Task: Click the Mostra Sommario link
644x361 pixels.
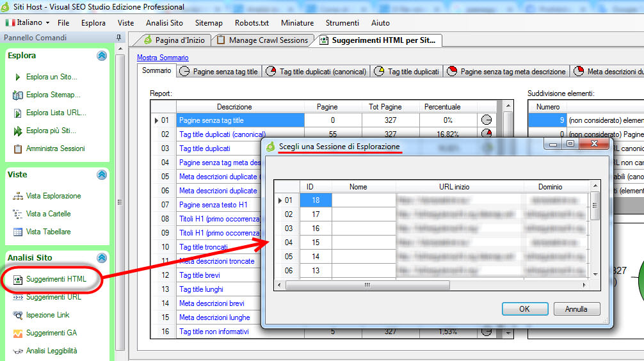Action: point(163,58)
